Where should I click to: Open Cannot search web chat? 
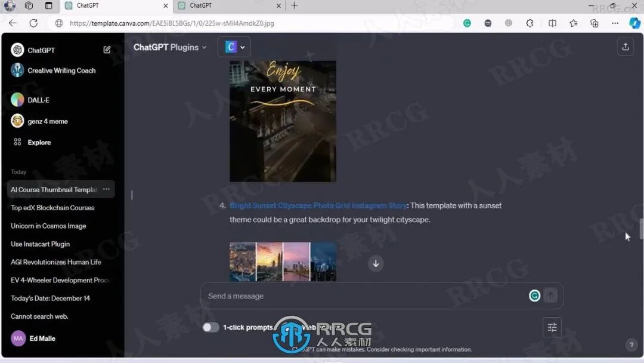coord(39,316)
